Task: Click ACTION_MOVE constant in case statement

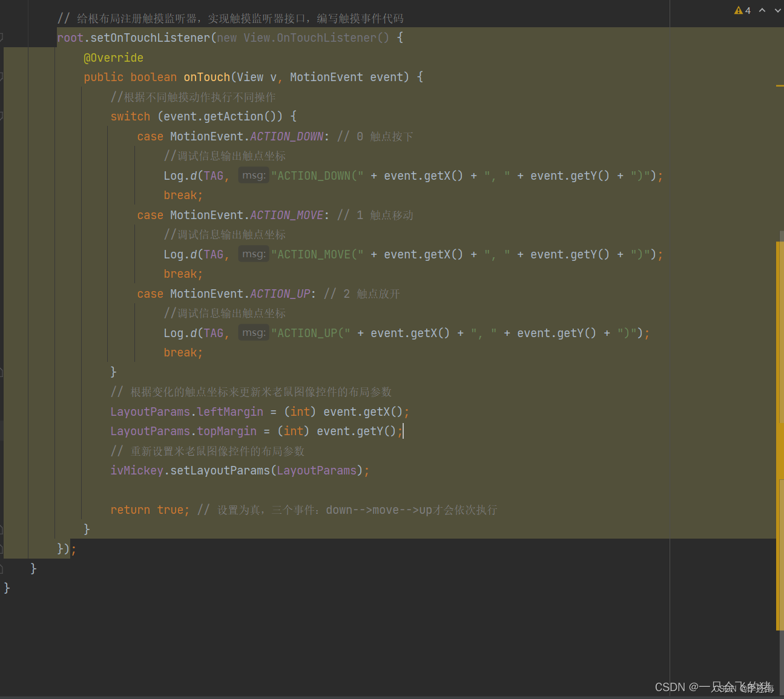Action: coord(287,215)
